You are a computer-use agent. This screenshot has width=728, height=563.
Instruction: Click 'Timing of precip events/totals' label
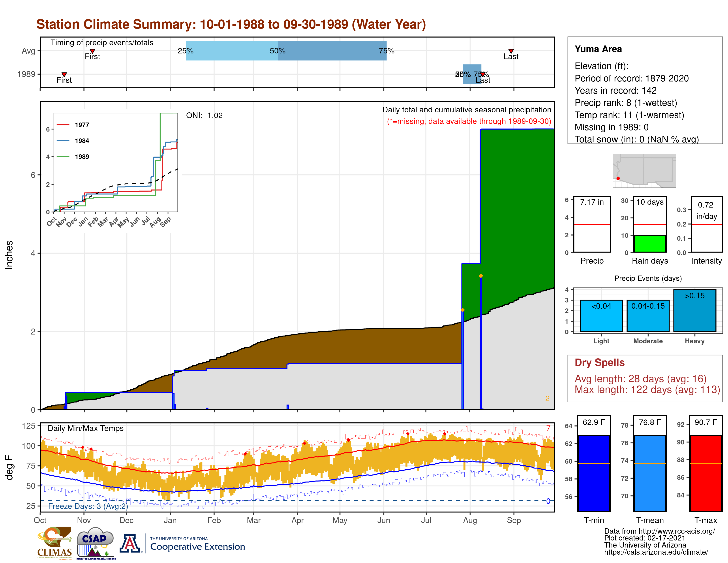tap(102, 43)
